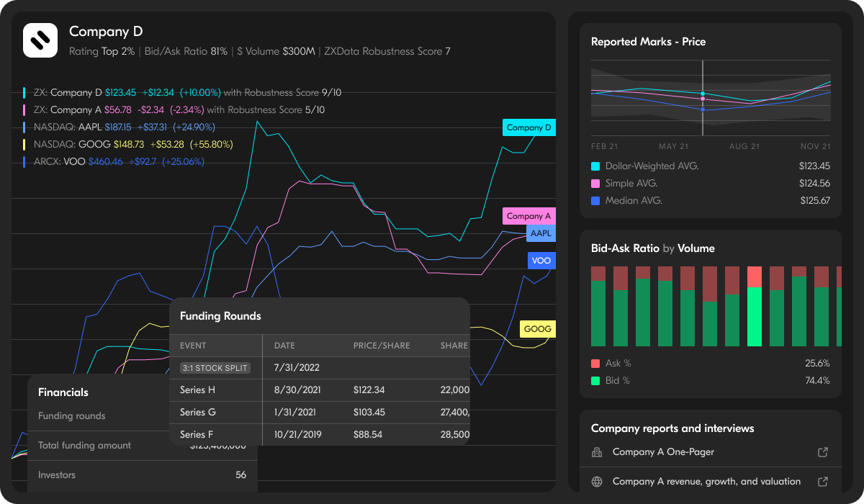Click the $122.34 price per share cell

tap(369, 390)
